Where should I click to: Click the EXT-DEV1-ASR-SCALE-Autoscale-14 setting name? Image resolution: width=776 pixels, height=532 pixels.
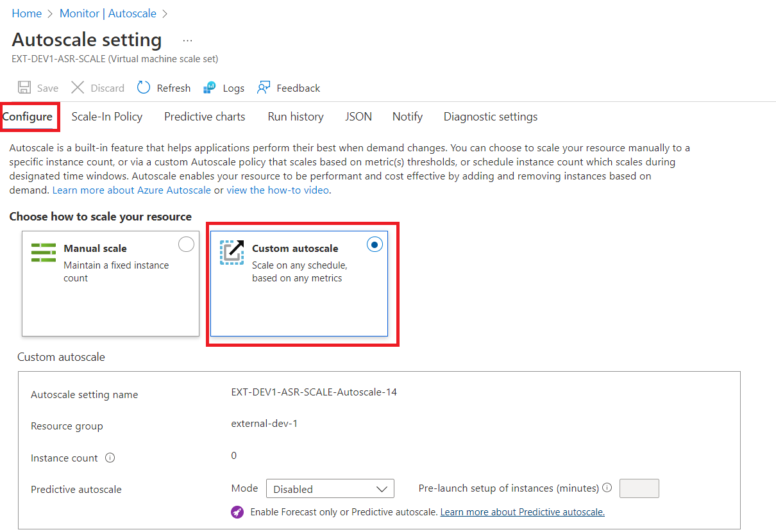(314, 392)
